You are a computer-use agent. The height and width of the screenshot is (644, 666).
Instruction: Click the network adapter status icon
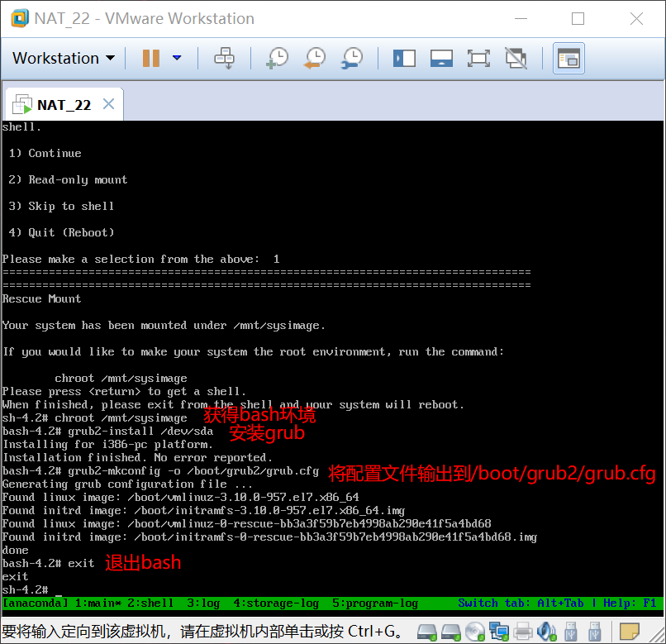pyautogui.click(x=498, y=632)
